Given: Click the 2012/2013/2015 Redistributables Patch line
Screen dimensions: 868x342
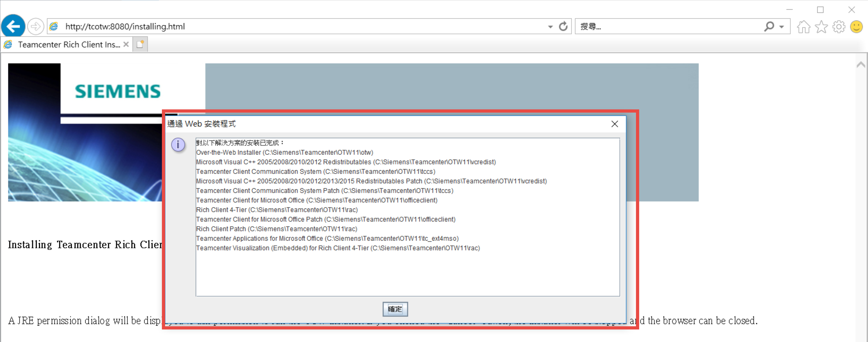Looking at the screenshot, I should [371, 181].
